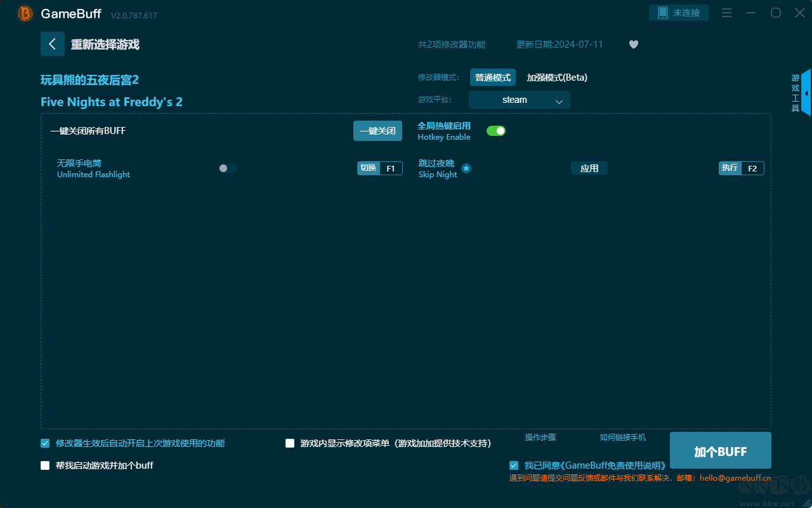The image size is (812, 508).
Task: Click the 共2项修改器功能 text
Action: pyautogui.click(x=452, y=44)
